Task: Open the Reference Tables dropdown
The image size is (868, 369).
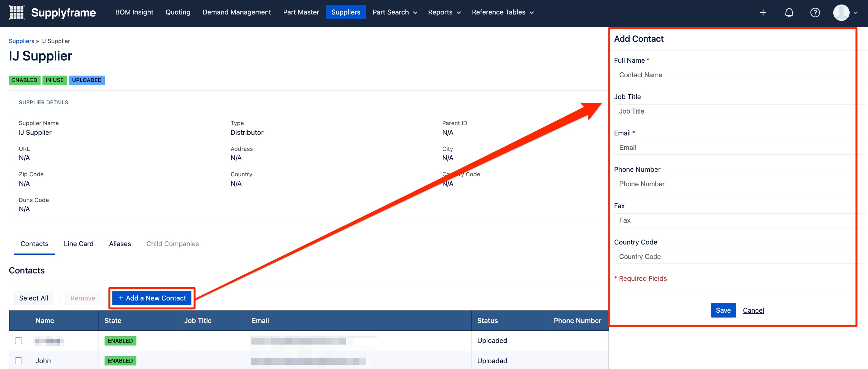Action: [503, 12]
